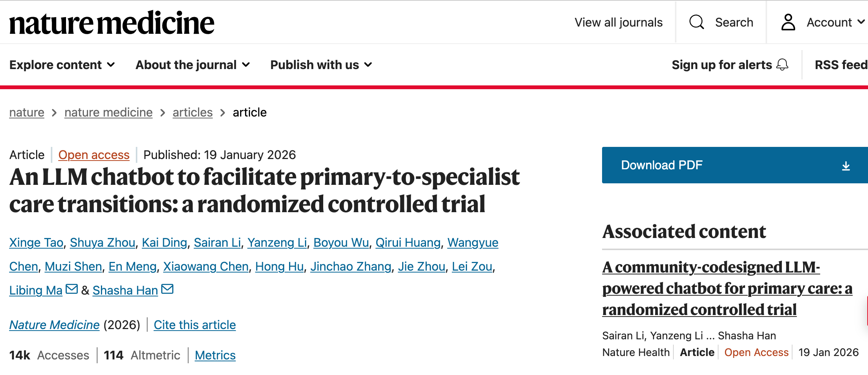Click the Nature Medicine logo

[112, 23]
